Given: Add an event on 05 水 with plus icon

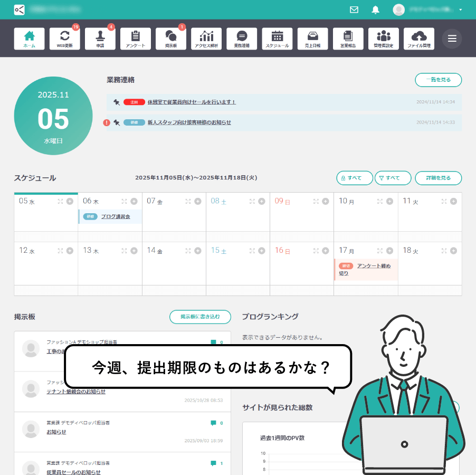Looking at the screenshot, I should click(70, 201).
